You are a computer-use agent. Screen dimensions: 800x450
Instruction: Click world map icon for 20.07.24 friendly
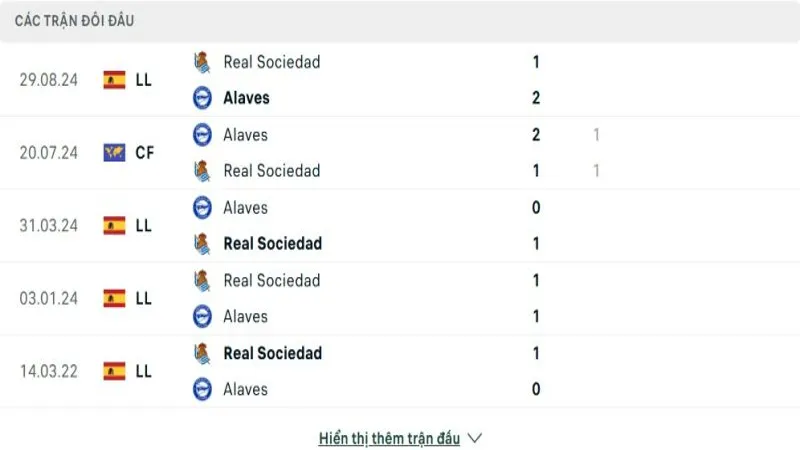[114, 153]
